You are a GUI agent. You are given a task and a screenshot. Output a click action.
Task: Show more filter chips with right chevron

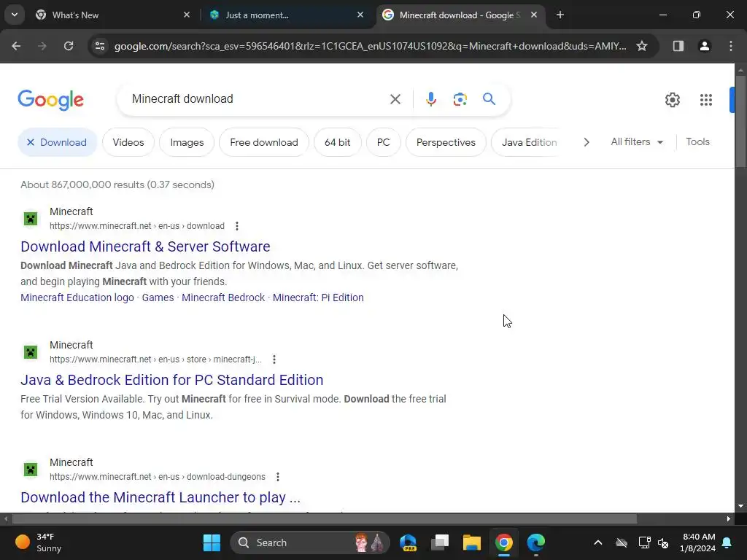click(x=587, y=142)
